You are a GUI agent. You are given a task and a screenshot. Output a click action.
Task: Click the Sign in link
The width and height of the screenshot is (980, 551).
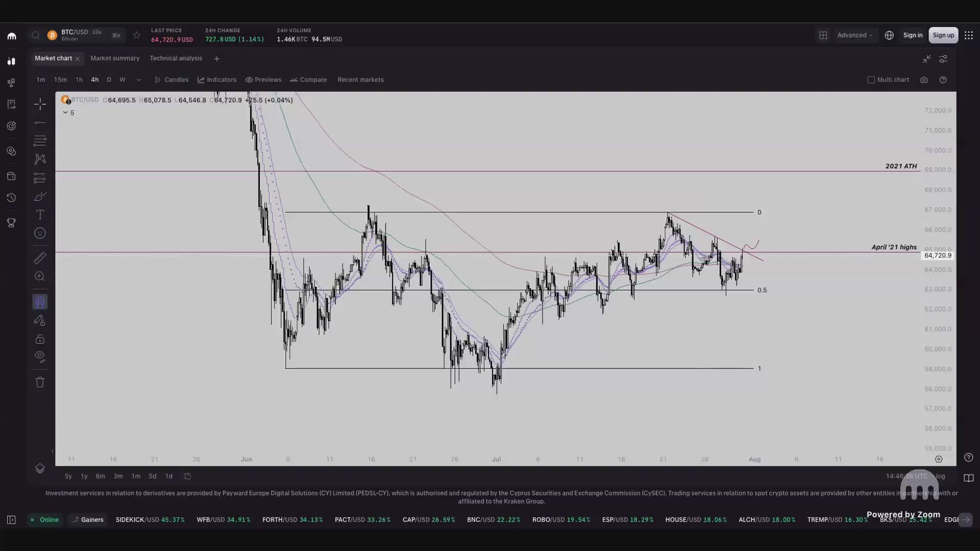tap(913, 35)
